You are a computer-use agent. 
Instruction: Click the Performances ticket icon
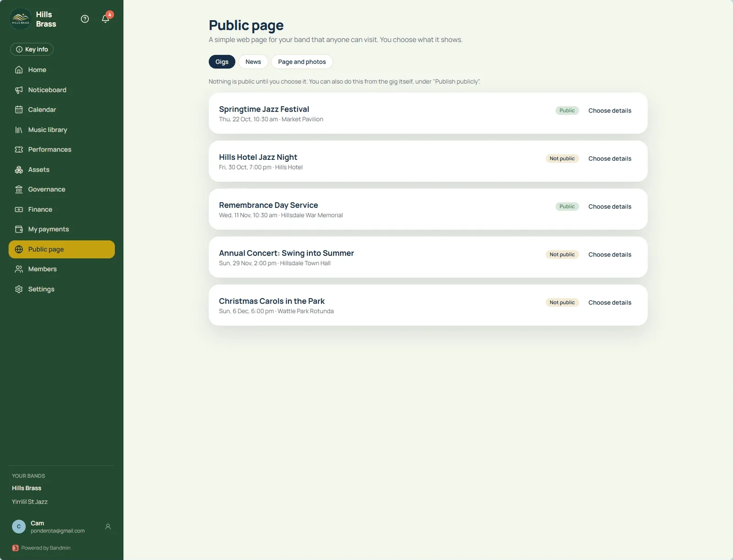pyautogui.click(x=19, y=149)
